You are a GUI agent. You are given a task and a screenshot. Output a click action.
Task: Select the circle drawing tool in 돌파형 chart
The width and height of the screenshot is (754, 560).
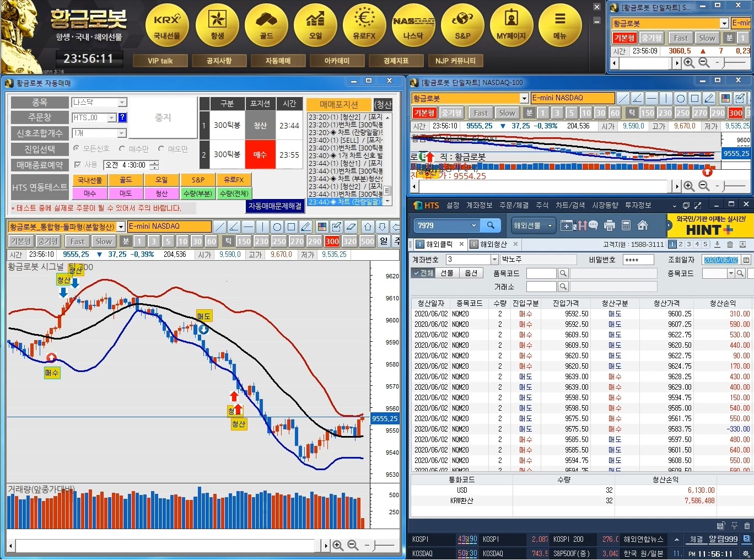[277, 227]
